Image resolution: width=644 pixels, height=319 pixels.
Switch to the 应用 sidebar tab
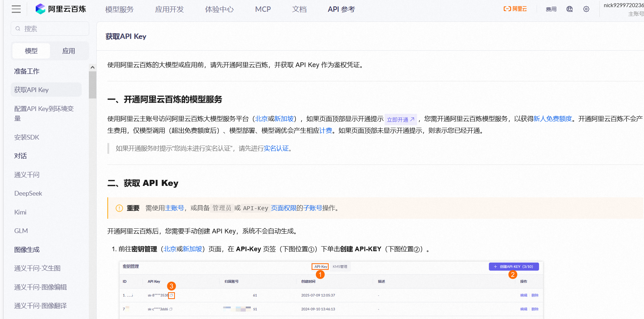pos(69,51)
